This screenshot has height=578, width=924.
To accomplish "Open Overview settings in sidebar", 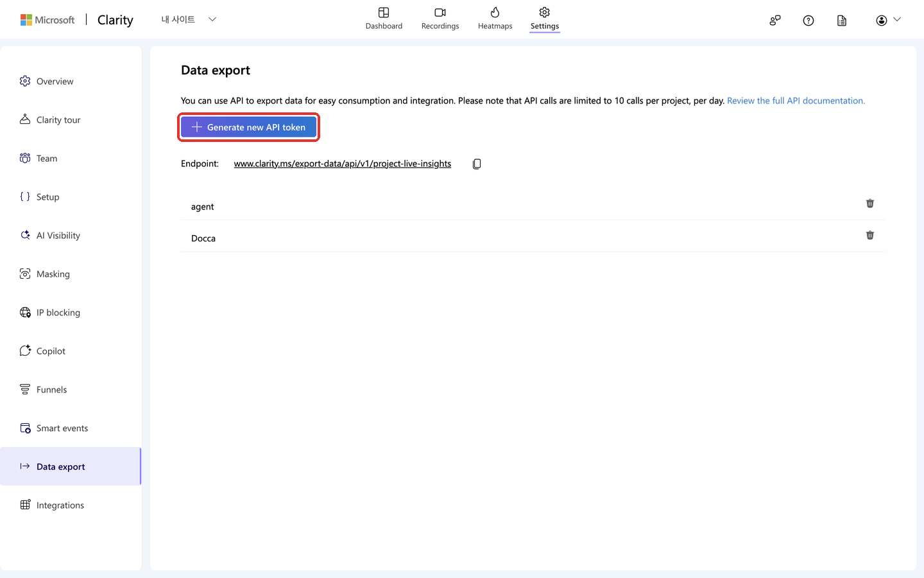I will click(71, 82).
